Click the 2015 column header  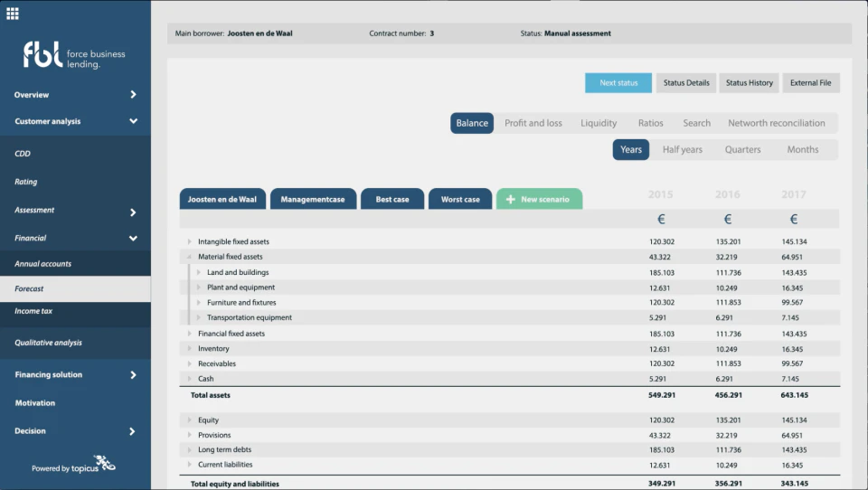coord(660,194)
